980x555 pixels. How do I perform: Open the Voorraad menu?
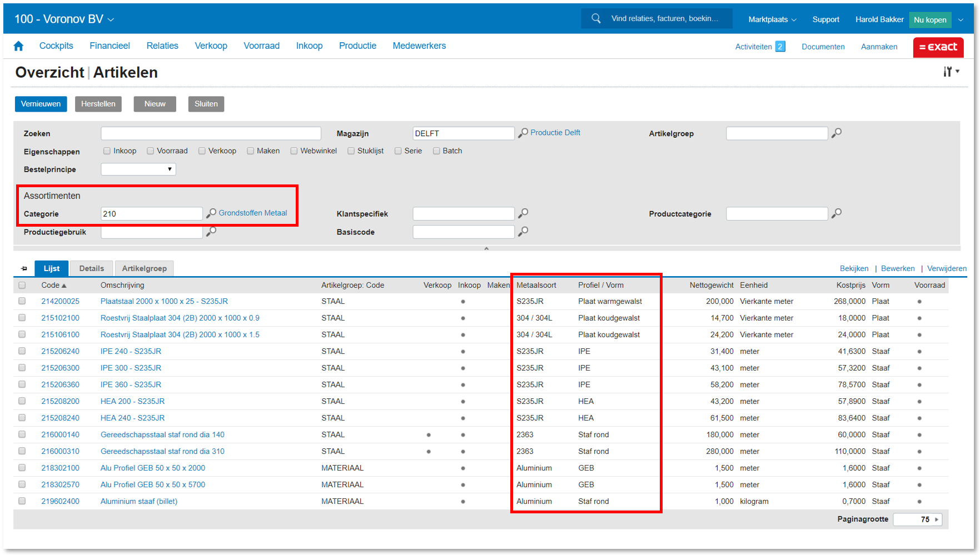pyautogui.click(x=261, y=46)
